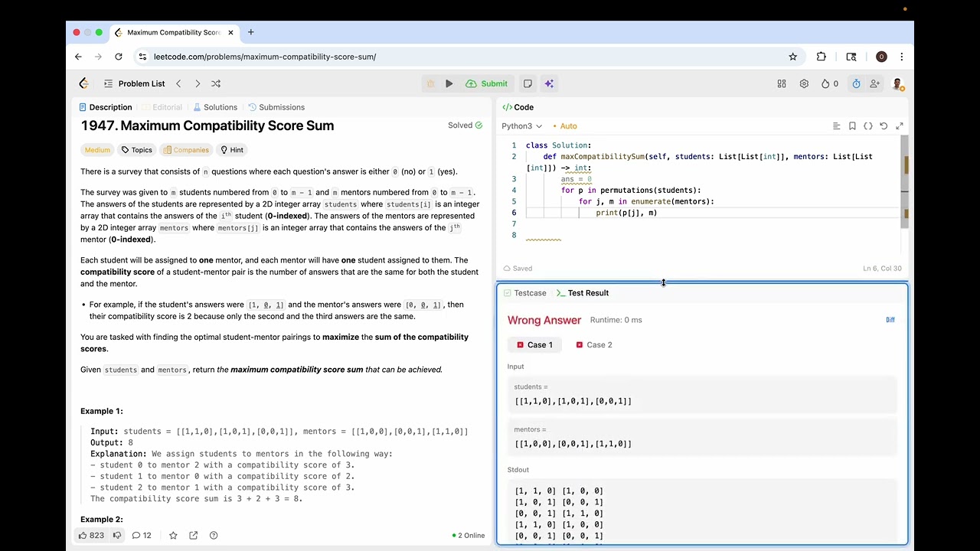Image resolution: width=980 pixels, height=551 pixels.
Task: Click the bookmark icon in code editor
Action: pyautogui.click(x=852, y=126)
